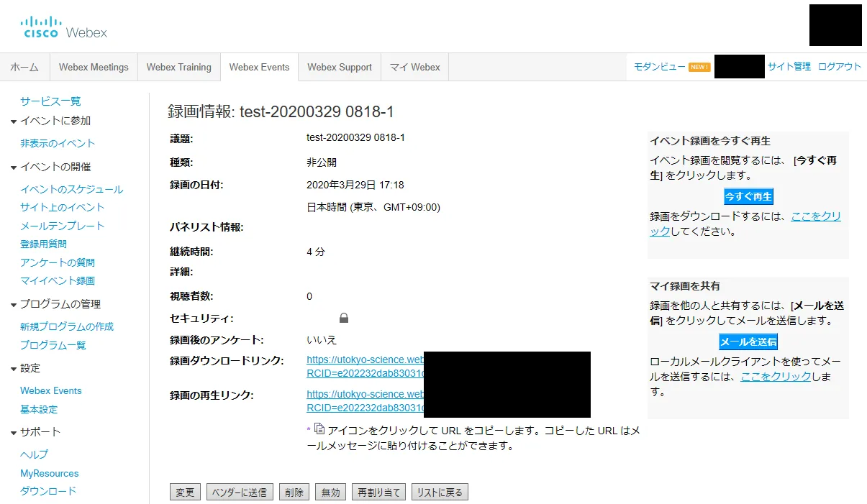Click the Cisco Webex logo
This screenshot has height=504, width=867.
coord(63,27)
